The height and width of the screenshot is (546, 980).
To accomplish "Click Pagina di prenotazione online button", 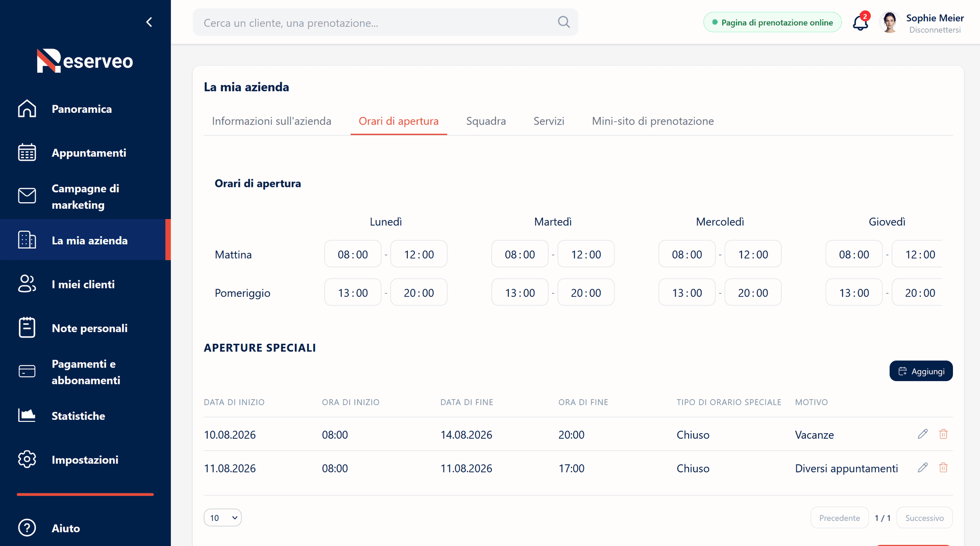I will (x=772, y=22).
